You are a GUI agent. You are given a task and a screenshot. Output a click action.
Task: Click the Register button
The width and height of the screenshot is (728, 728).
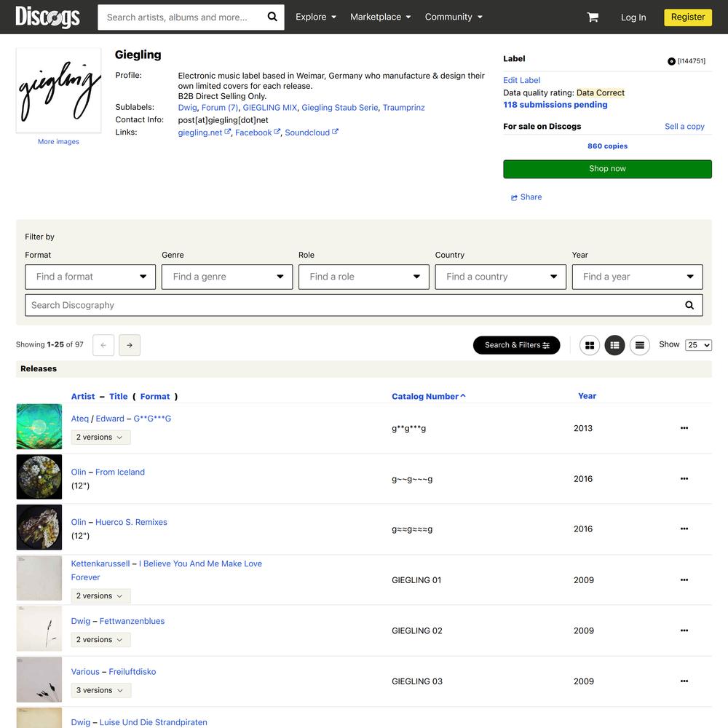pyautogui.click(x=688, y=17)
